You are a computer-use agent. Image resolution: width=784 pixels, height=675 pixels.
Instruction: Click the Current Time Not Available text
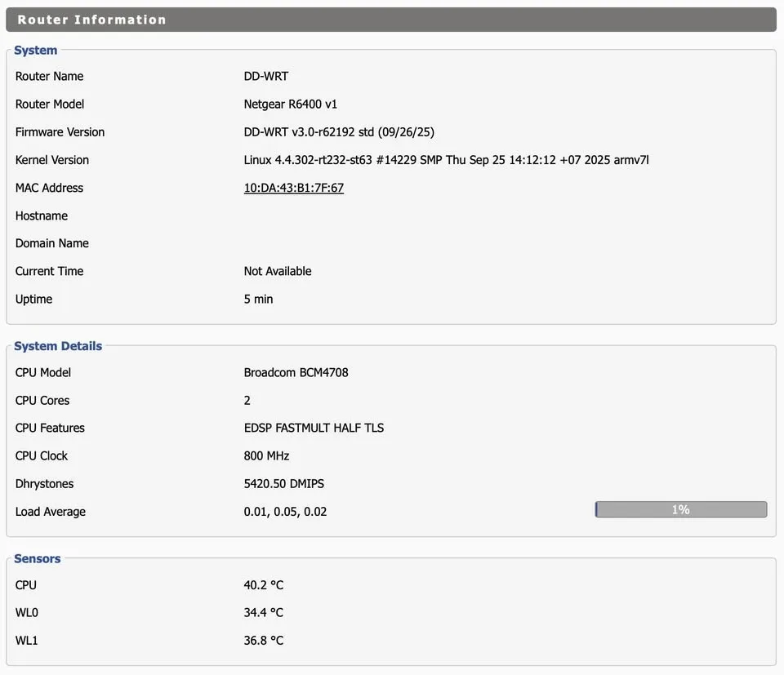pos(278,270)
